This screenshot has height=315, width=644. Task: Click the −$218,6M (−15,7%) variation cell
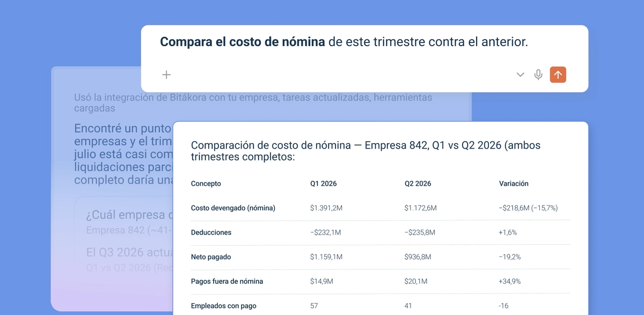(528, 208)
